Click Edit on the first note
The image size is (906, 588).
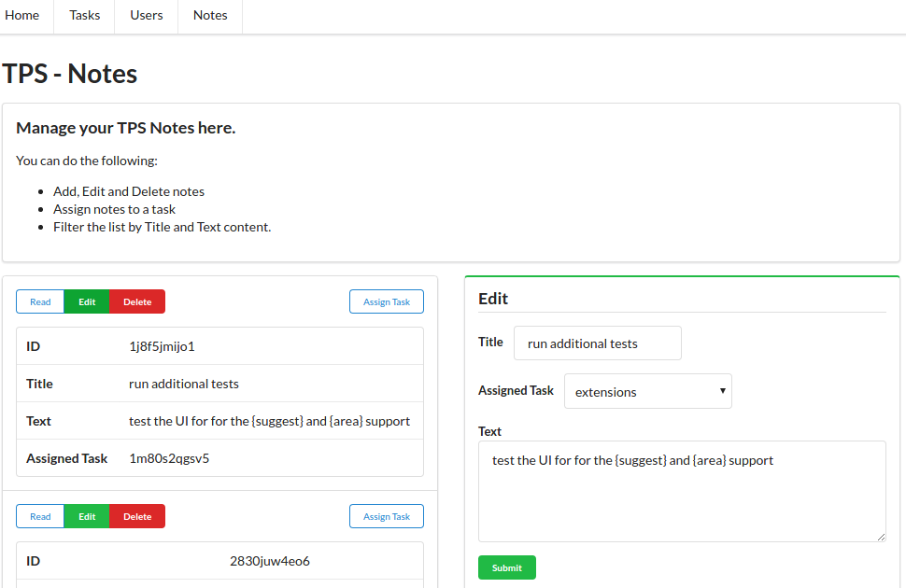point(87,301)
